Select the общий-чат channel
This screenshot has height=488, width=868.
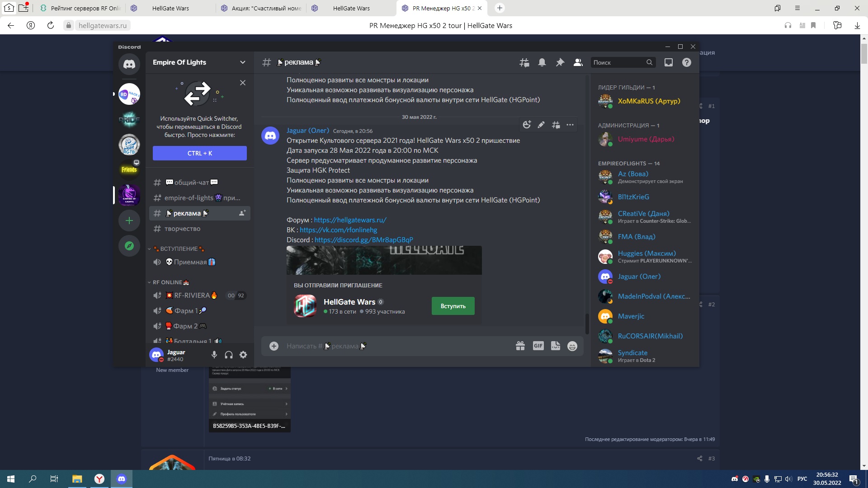(x=199, y=183)
